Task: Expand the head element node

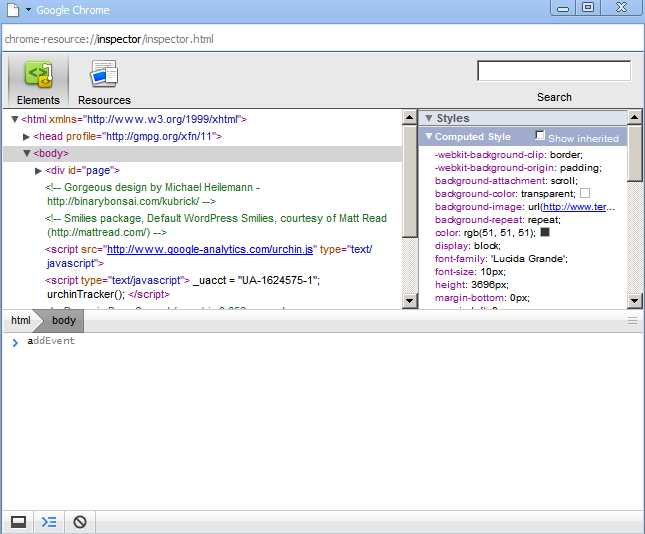Action: click(x=27, y=136)
